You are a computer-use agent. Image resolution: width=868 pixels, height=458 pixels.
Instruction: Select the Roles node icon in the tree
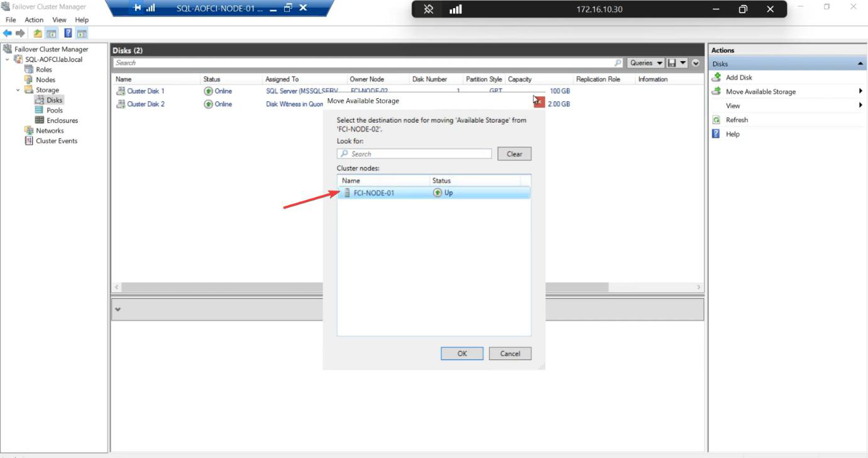[29, 69]
